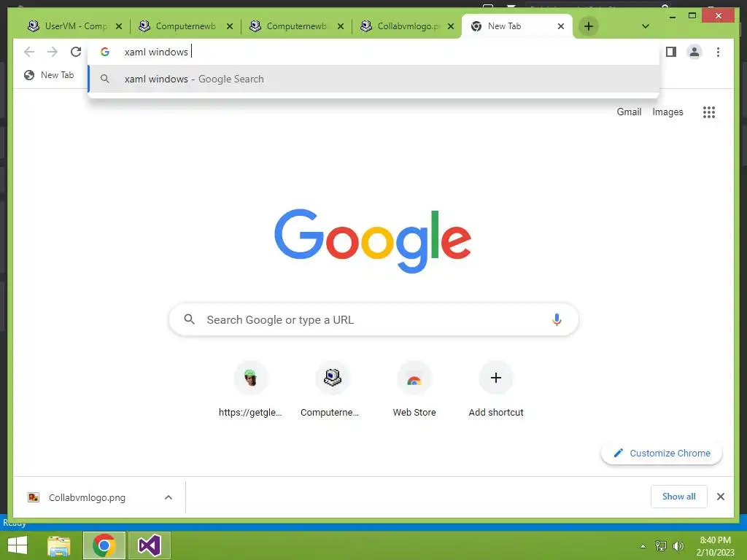The image size is (747, 560).
Task: Click the browser back arrow
Action: tap(29, 52)
